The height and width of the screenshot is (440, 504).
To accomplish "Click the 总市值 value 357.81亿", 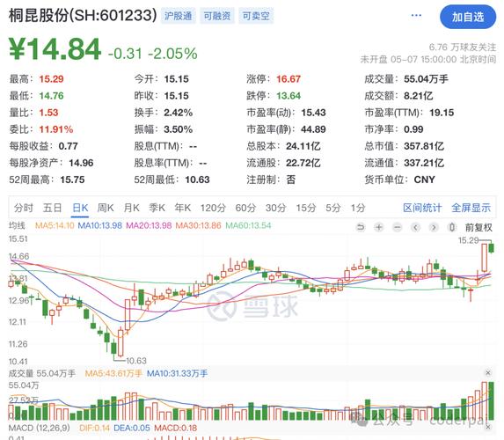I will (x=424, y=146).
